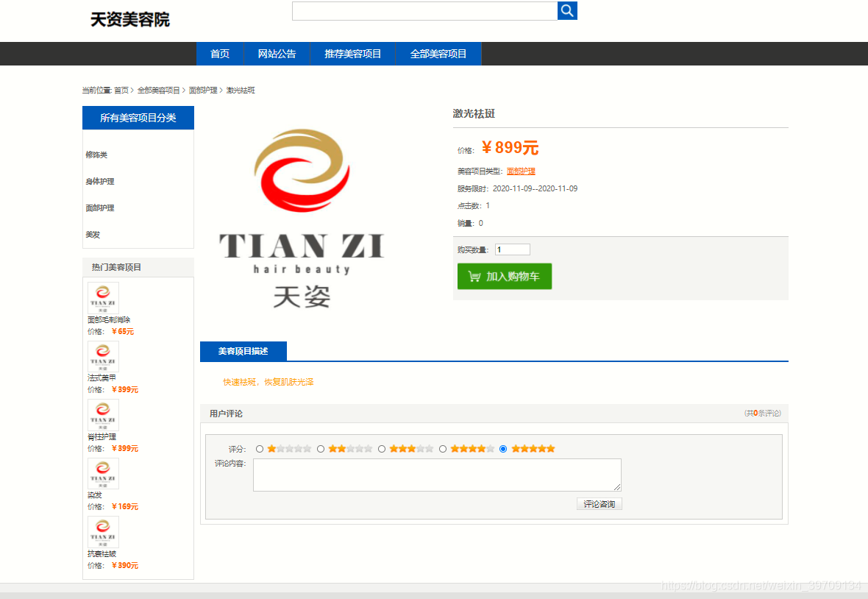Image resolution: width=868 pixels, height=599 pixels.
Task: Click the ￥169元 price in sidebar
Action: coord(124,506)
